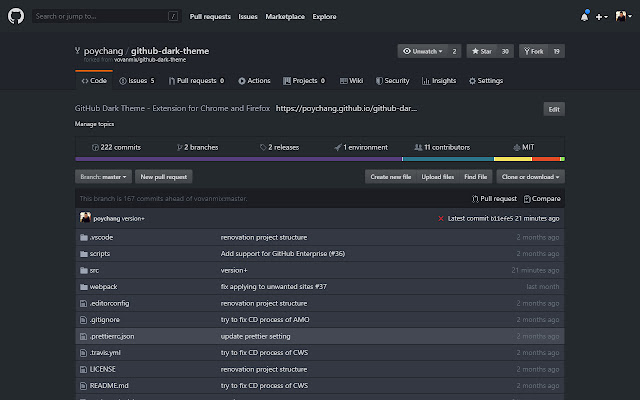This screenshot has height=400, width=640.
Task: Click the Edit description button
Action: (x=554, y=109)
